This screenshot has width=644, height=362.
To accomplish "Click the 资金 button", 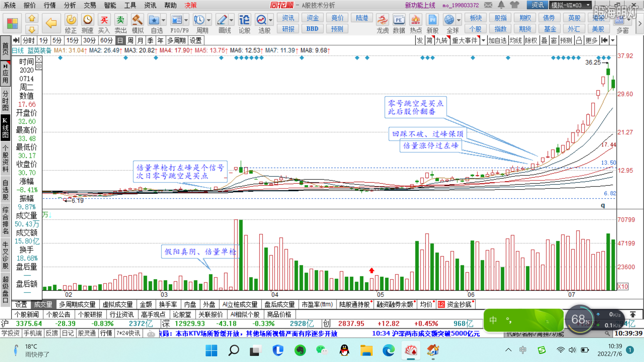I will pyautogui.click(x=313, y=18).
